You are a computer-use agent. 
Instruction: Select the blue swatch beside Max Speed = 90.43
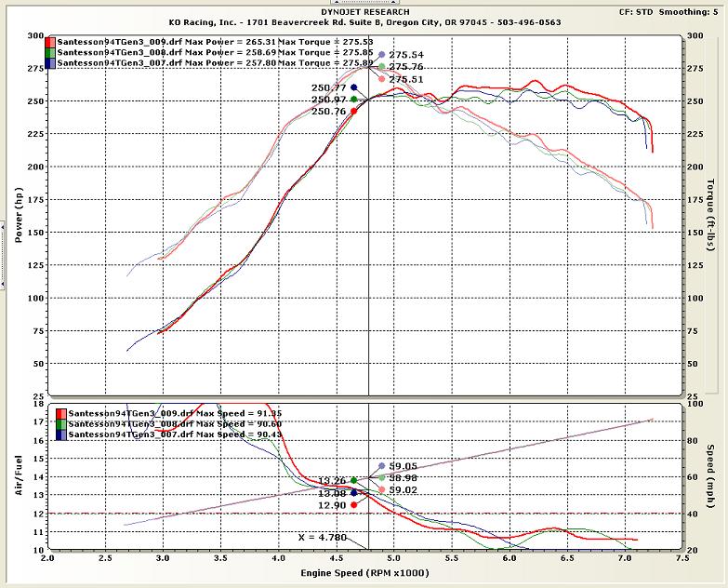(x=61, y=434)
